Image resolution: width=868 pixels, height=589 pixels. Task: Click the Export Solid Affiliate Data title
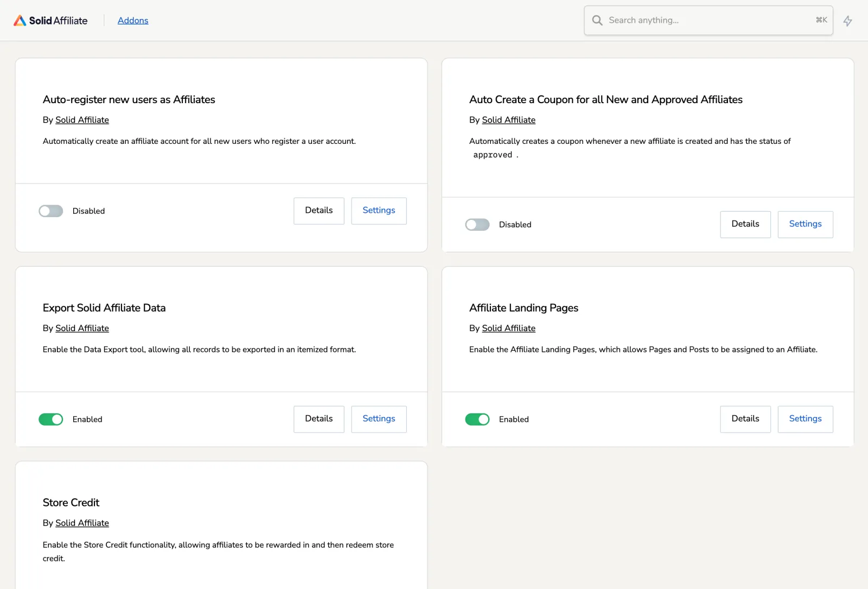104,308
